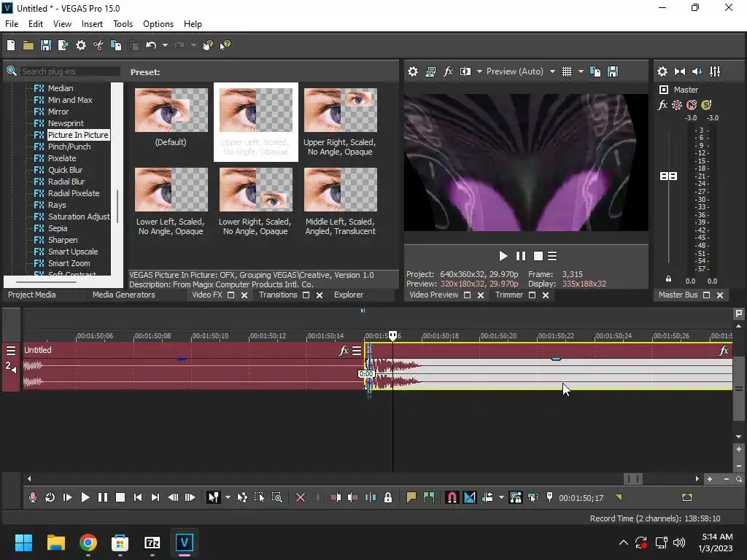
Task: Open Event FX on the Untitled clip
Action: coord(344,351)
